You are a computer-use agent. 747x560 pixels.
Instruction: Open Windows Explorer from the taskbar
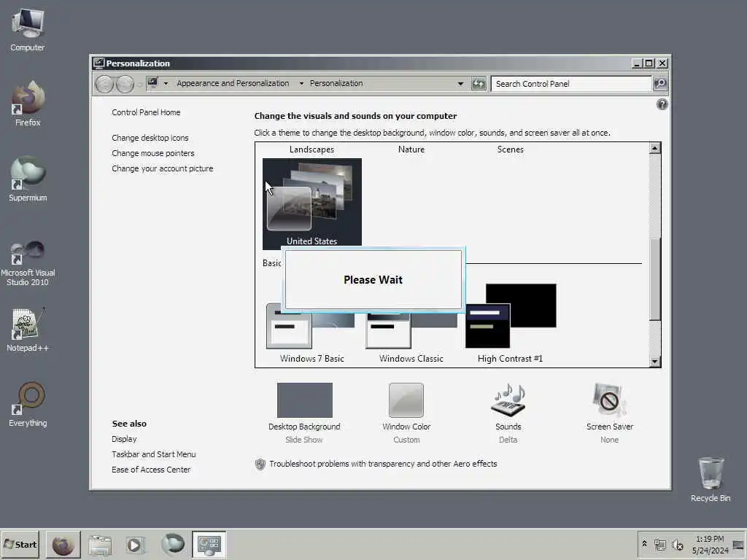(99, 545)
